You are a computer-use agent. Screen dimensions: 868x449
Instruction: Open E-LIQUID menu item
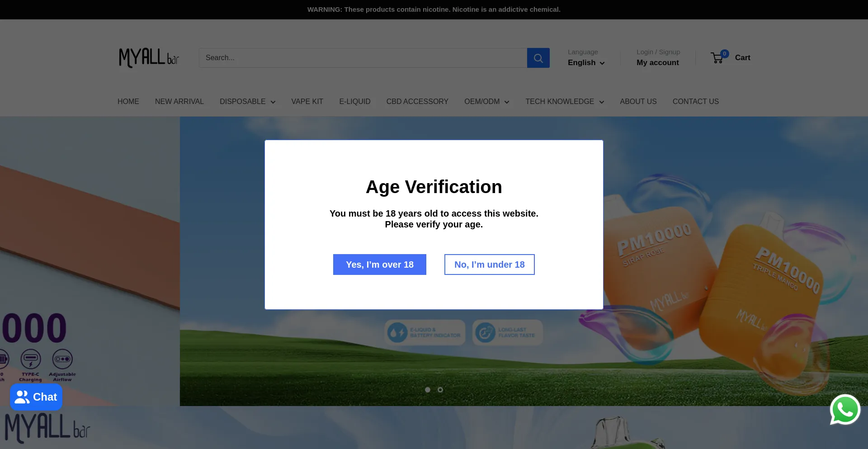pos(355,101)
